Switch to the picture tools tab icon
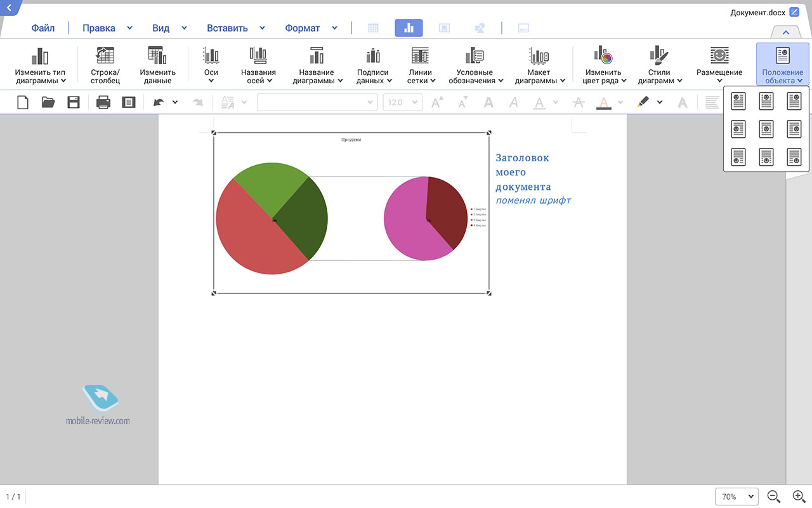 coord(445,28)
